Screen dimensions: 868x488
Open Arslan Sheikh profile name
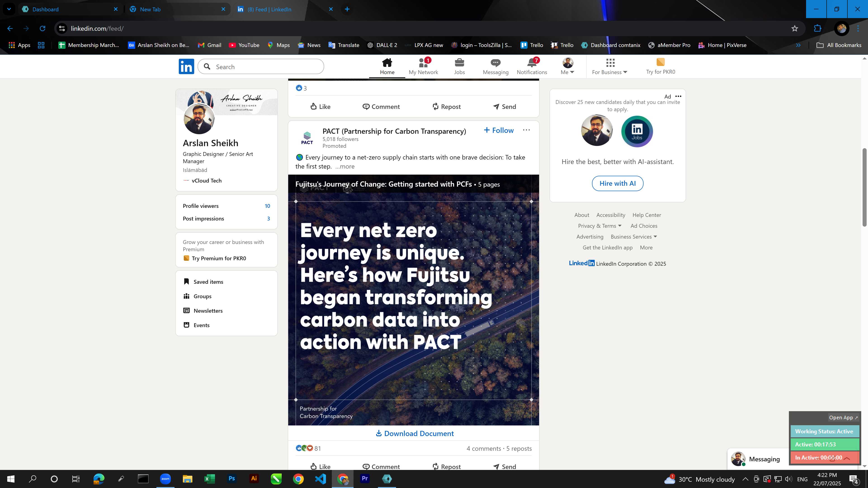click(210, 143)
